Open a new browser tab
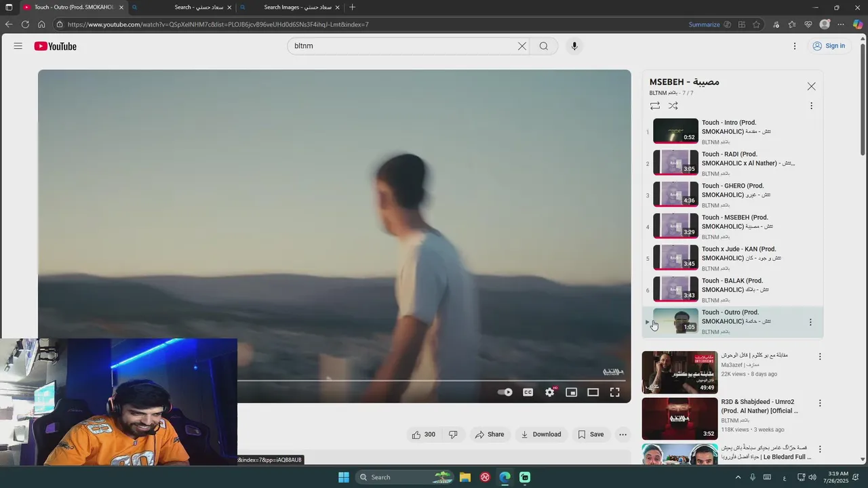Viewport: 868px width, 488px height. tap(352, 7)
